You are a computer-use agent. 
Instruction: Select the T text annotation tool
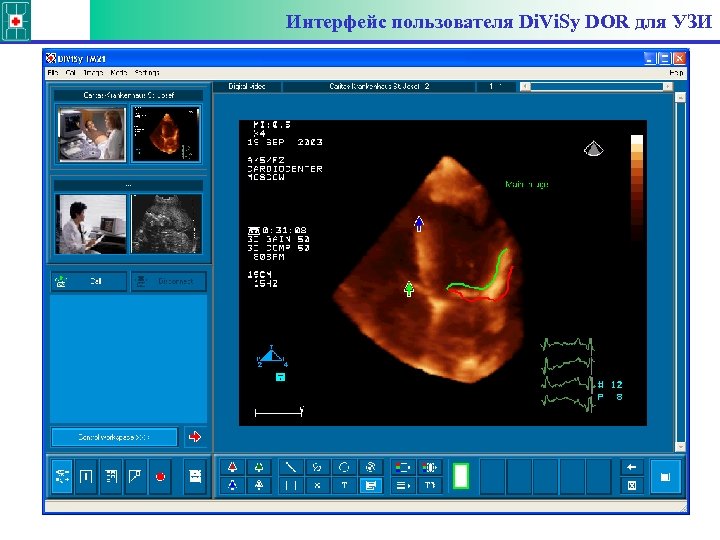coord(344,485)
